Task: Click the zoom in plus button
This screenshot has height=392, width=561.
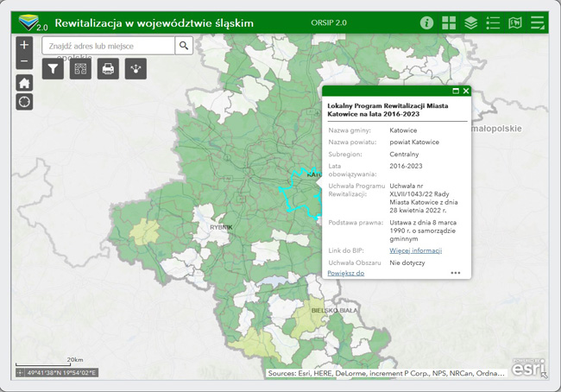Action: tap(24, 45)
